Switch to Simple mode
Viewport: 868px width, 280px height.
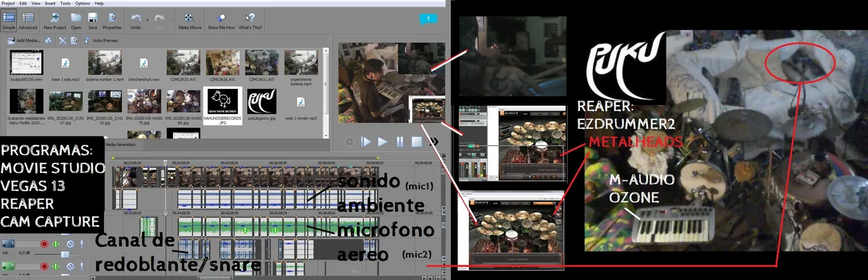(x=9, y=20)
